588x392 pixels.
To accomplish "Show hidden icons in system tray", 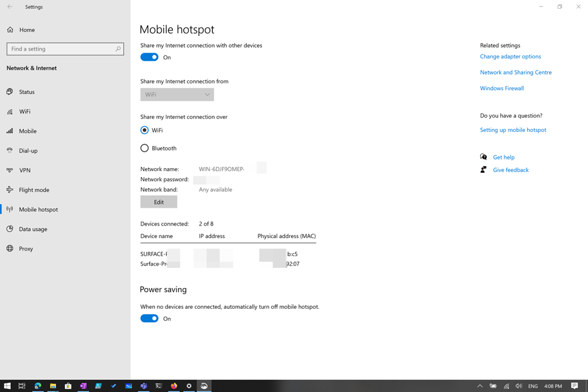I will click(480, 386).
